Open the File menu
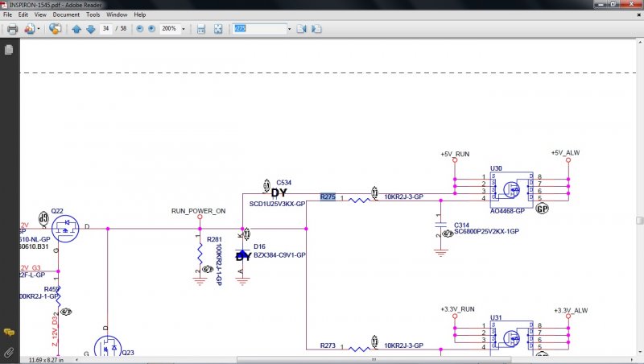Viewport: 644px width, 364px height. (7, 14)
